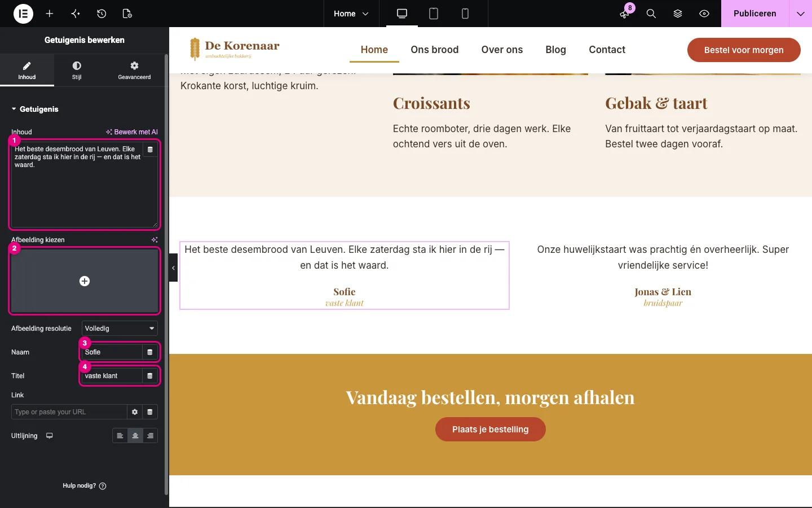Click the Naam field containing Sofie
This screenshot has width=812, height=508.
coord(112,352)
